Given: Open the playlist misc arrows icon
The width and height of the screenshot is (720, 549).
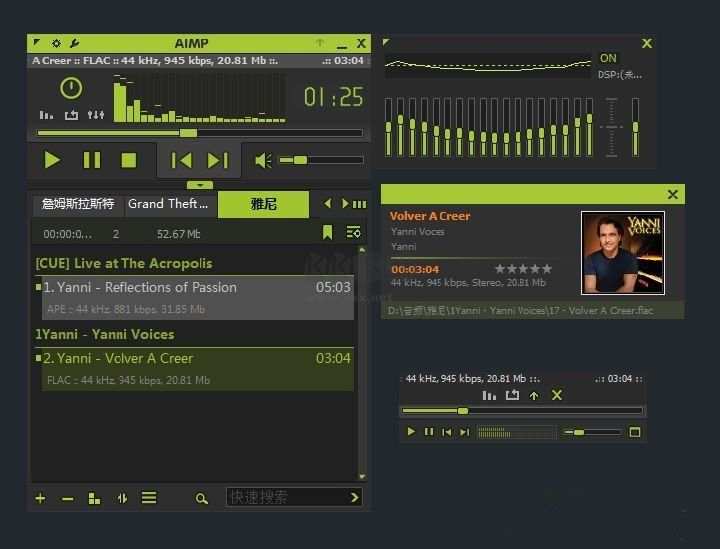Looking at the screenshot, I should click(x=122, y=498).
